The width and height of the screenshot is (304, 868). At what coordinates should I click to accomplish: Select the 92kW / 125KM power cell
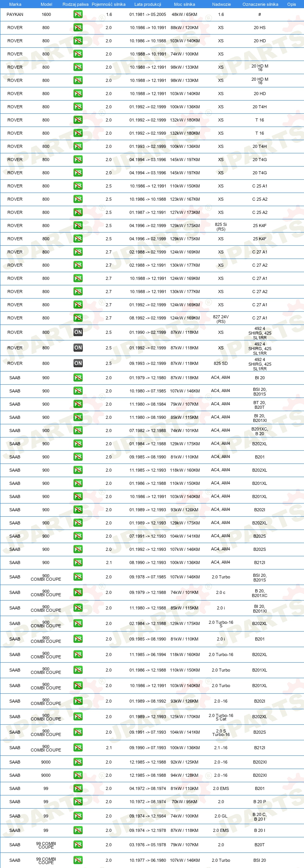tap(185, 762)
